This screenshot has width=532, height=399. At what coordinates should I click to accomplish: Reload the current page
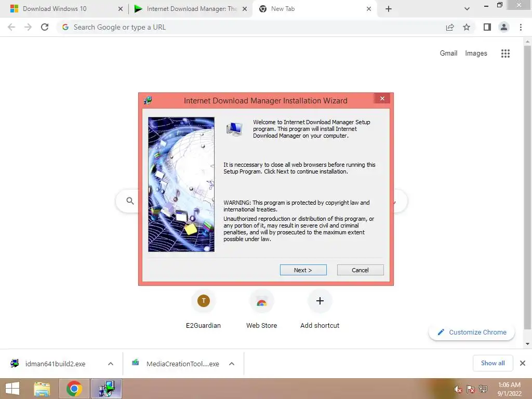click(45, 27)
